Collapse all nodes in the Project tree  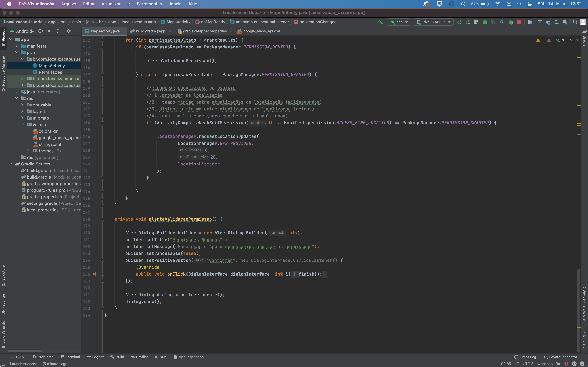pos(58,31)
